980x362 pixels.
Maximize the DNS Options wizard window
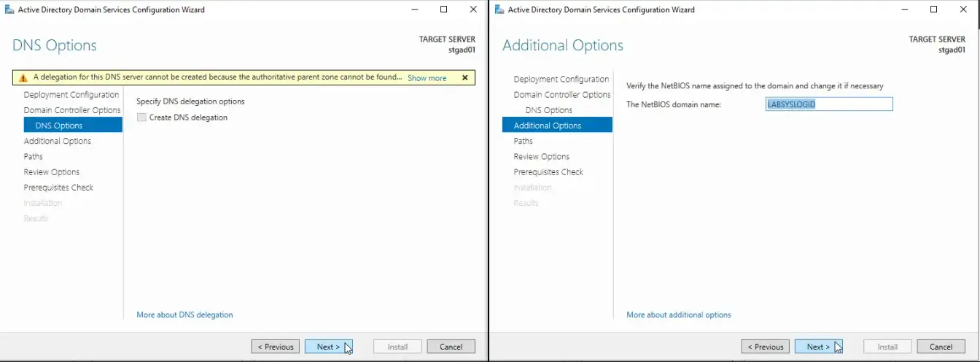click(x=444, y=9)
